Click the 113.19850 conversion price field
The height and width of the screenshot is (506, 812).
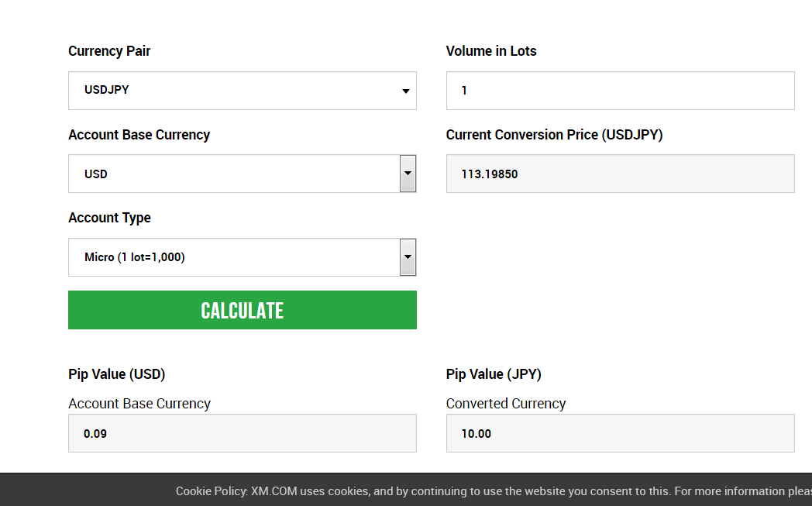620,174
